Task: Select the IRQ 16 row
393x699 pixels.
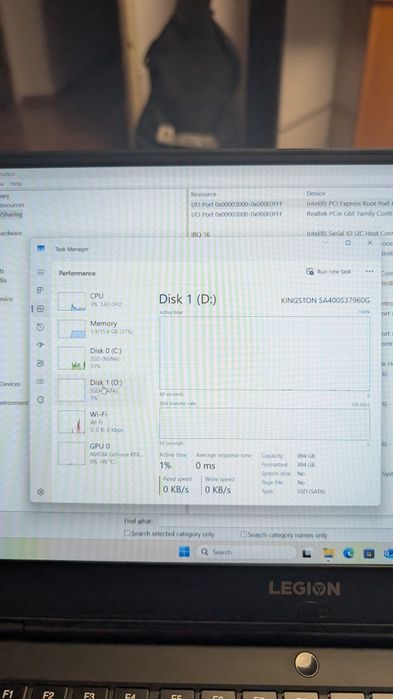Action: coord(291,234)
